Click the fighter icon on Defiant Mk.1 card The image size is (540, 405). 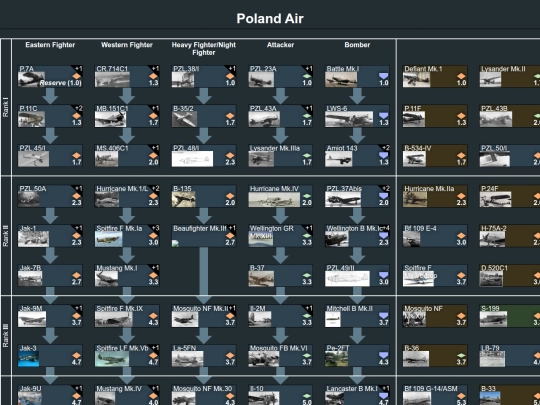click(461, 76)
